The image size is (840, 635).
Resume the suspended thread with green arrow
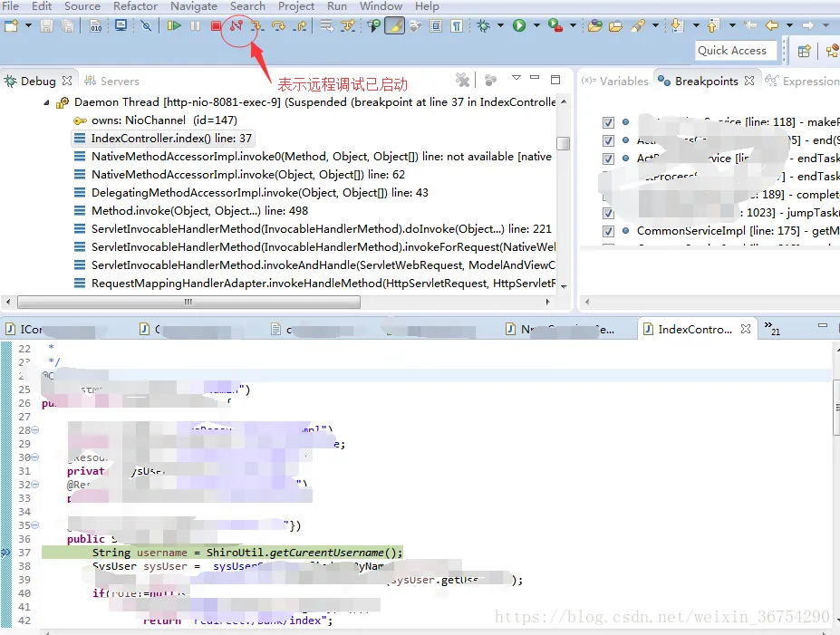pyautogui.click(x=174, y=25)
